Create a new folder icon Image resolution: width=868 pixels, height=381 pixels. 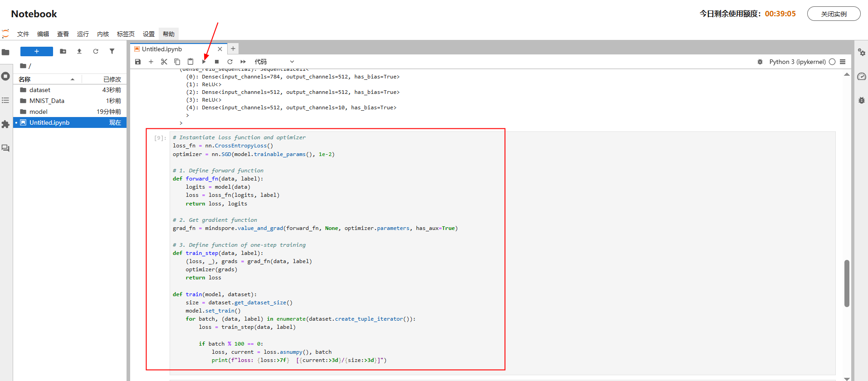[63, 51]
